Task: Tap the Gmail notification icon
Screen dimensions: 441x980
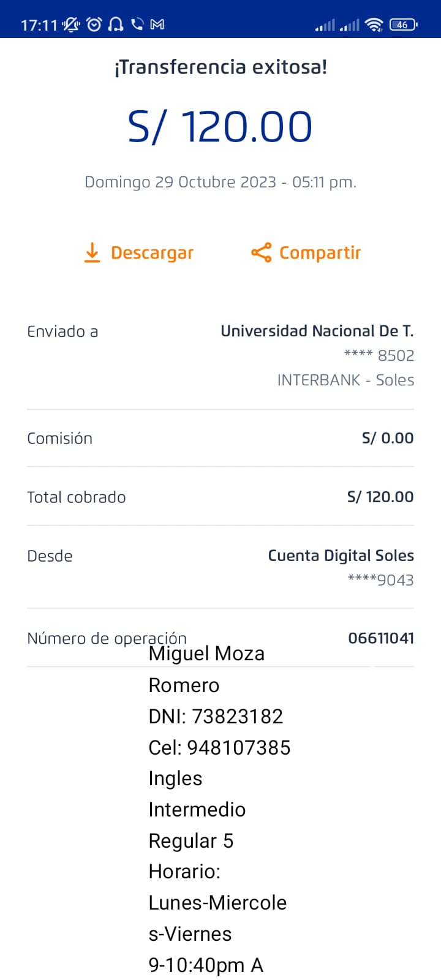Action: [157, 24]
